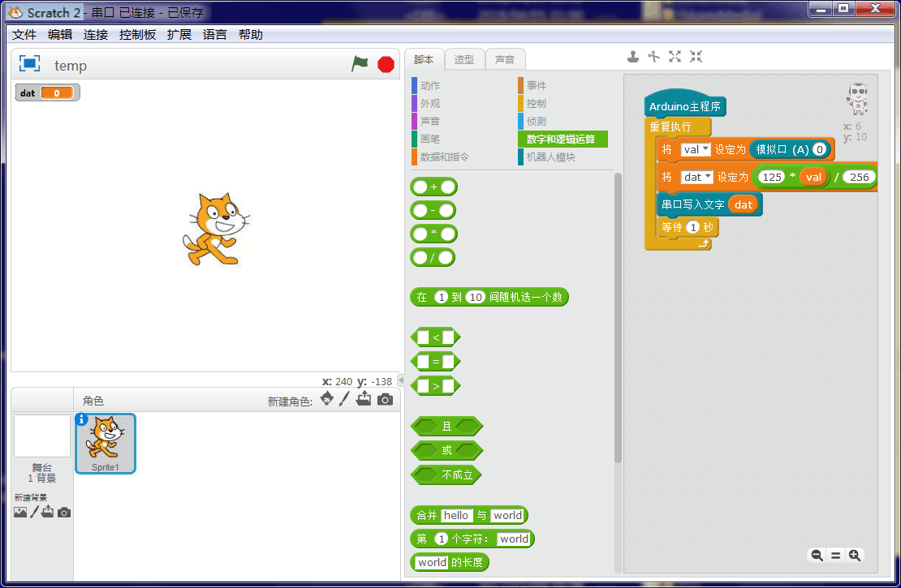Switch to the 声音 tab
The image size is (901, 588).
click(505, 59)
